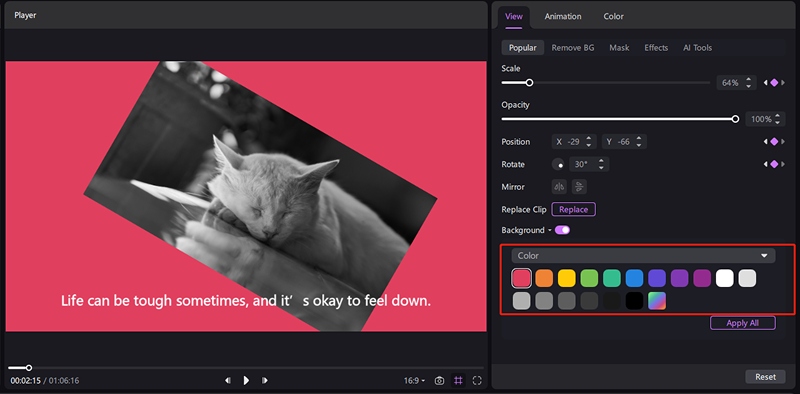Add Position keyframe diamond

click(x=774, y=142)
